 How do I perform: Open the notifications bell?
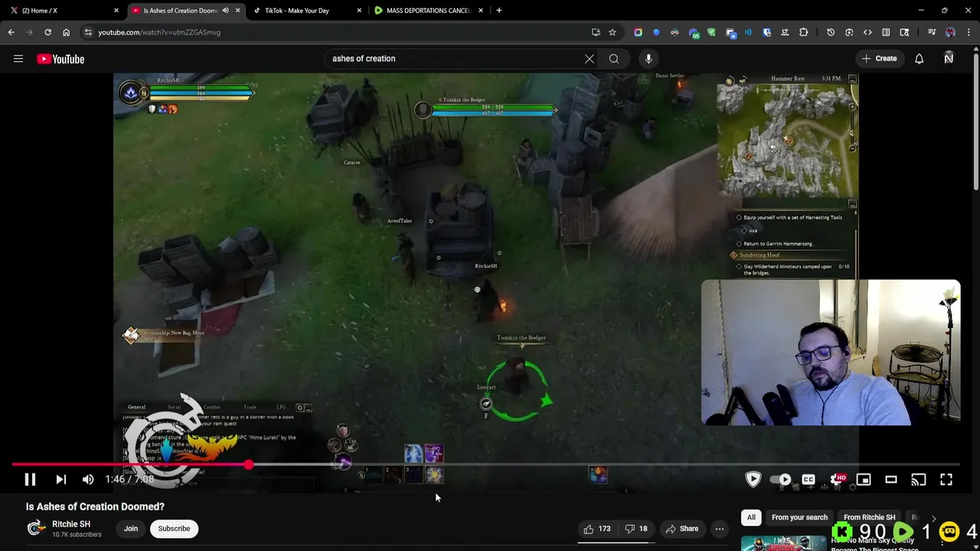919,59
